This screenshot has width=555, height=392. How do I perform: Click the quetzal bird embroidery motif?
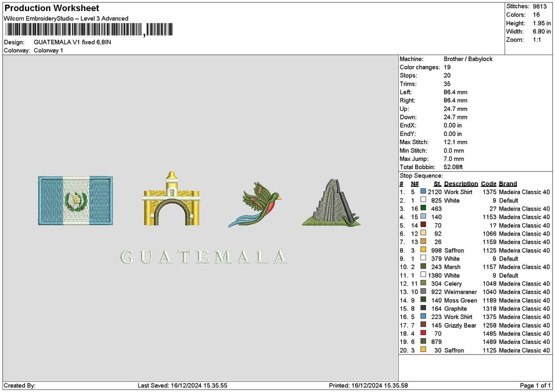(x=255, y=204)
